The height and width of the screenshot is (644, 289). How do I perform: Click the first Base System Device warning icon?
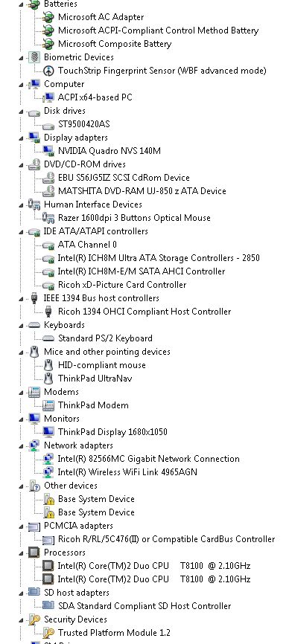click(48, 499)
